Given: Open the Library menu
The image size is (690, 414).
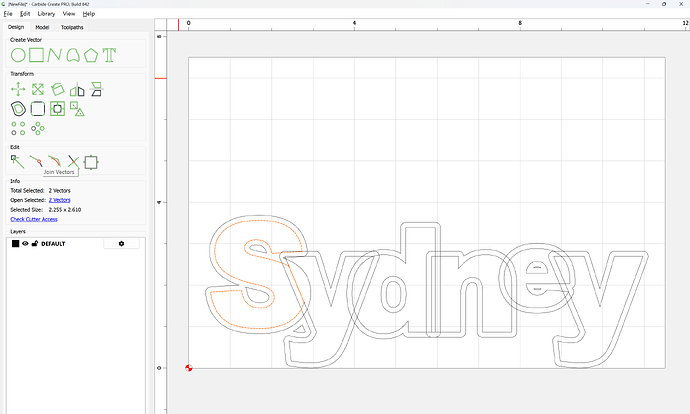Looking at the screenshot, I should click(x=46, y=14).
